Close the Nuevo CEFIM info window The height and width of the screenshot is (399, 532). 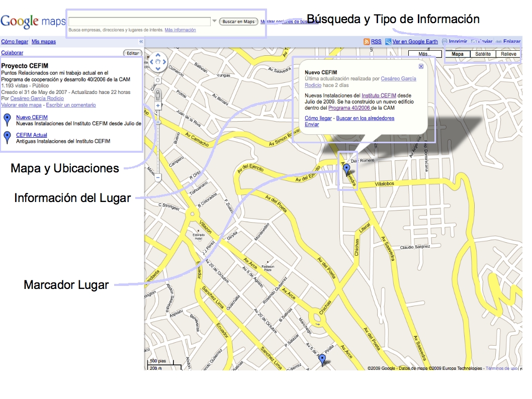tap(421, 66)
